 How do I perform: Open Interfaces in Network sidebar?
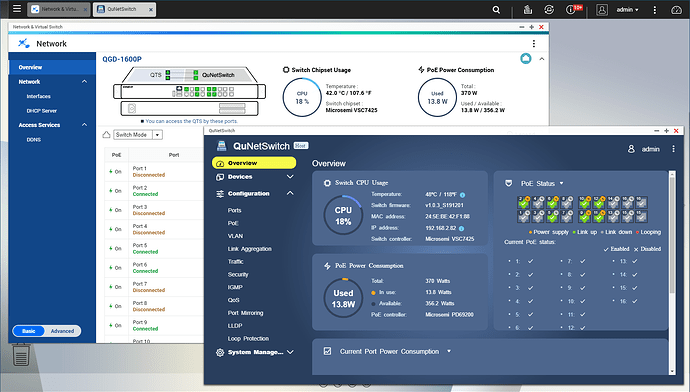[38, 96]
